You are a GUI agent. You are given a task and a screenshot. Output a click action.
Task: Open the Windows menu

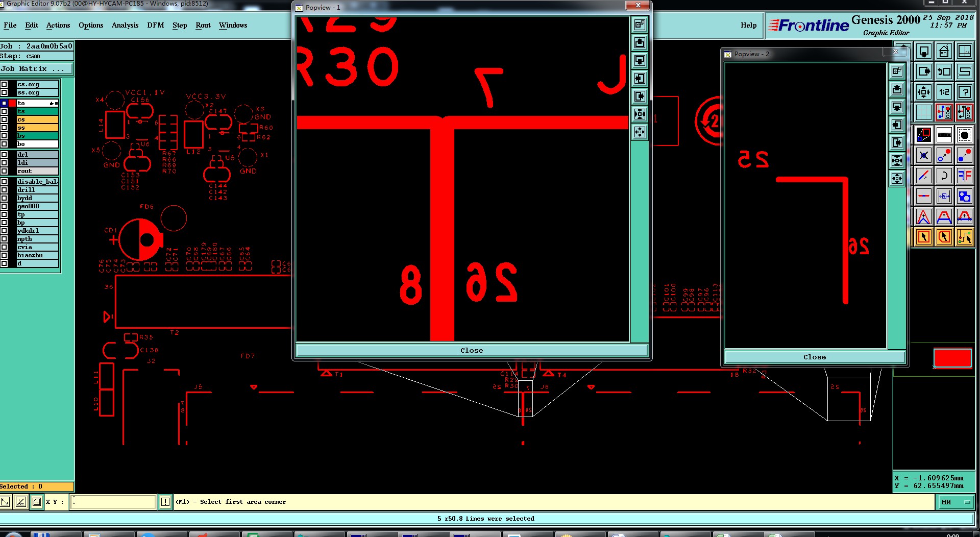(233, 25)
